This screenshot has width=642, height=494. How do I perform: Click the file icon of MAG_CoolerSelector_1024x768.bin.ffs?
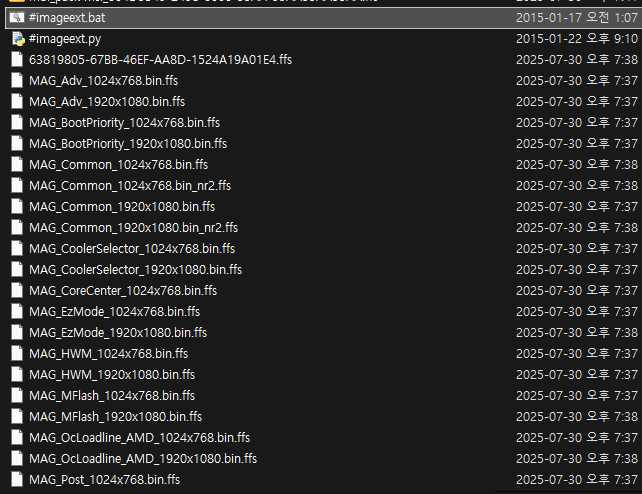click(17, 249)
